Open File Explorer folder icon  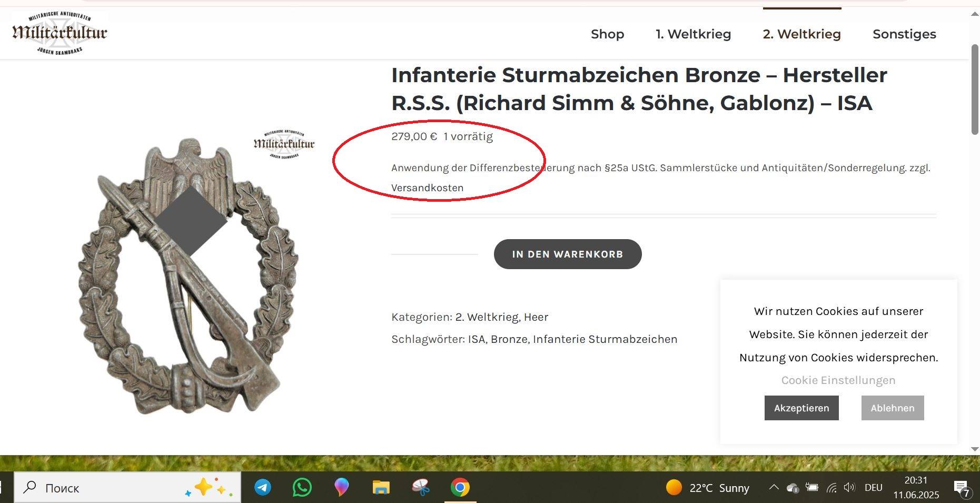click(381, 487)
